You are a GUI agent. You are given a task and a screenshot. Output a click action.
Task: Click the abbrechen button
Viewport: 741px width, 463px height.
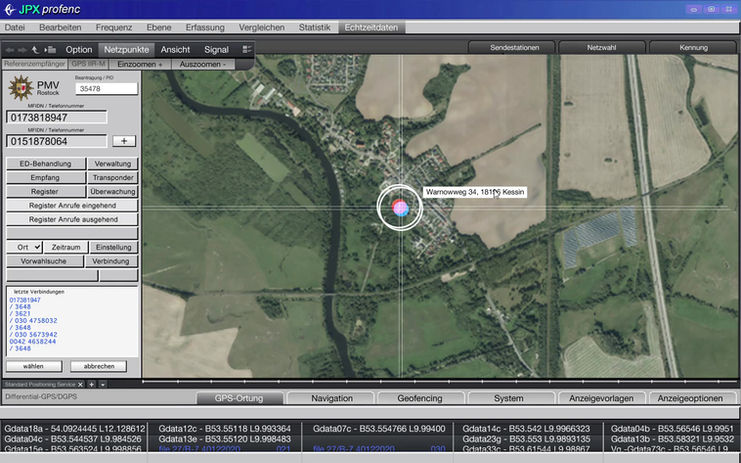coord(99,366)
